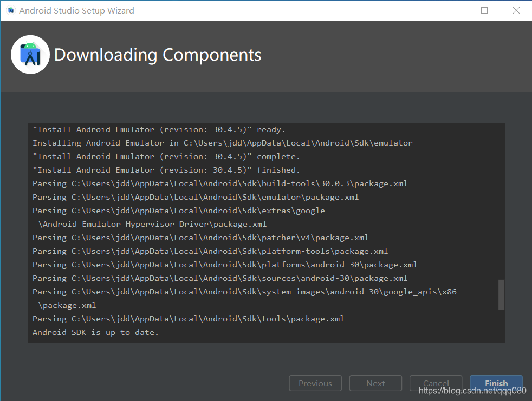
Task: Click the platforms\android-30 package.xml line
Action: coord(225,265)
